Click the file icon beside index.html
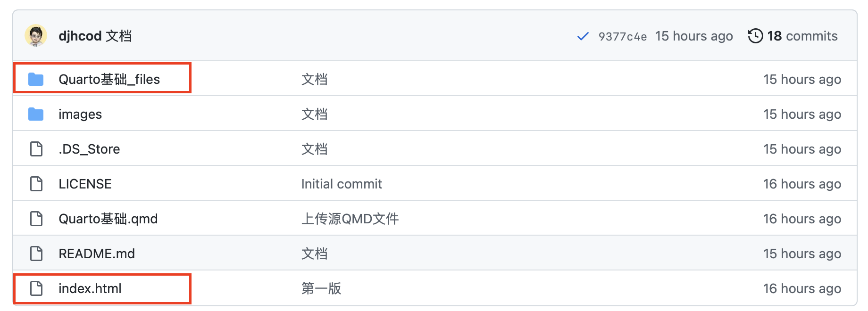The height and width of the screenshot is (311, 868). (x=35, y=288)
